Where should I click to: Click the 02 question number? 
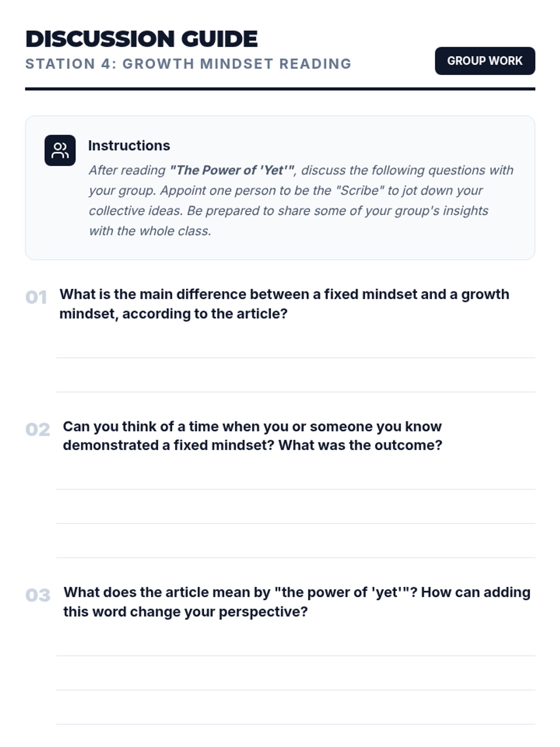pos(37,430)
